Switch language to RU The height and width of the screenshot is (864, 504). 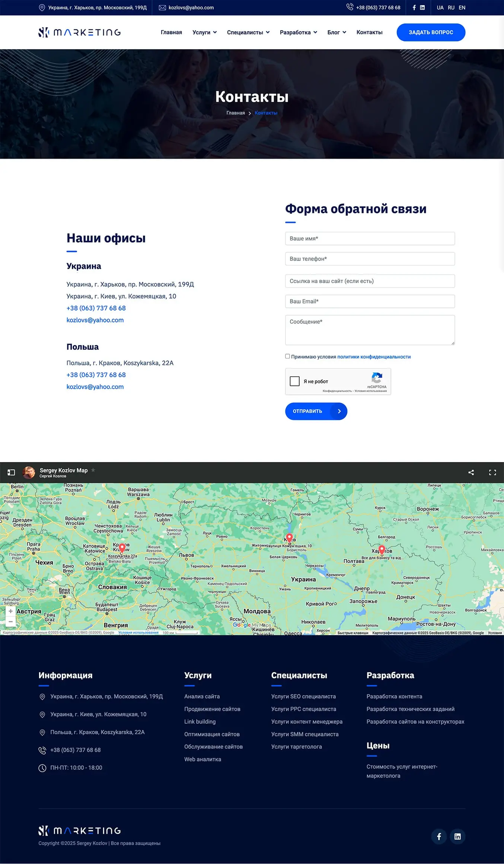pos(451,7)
